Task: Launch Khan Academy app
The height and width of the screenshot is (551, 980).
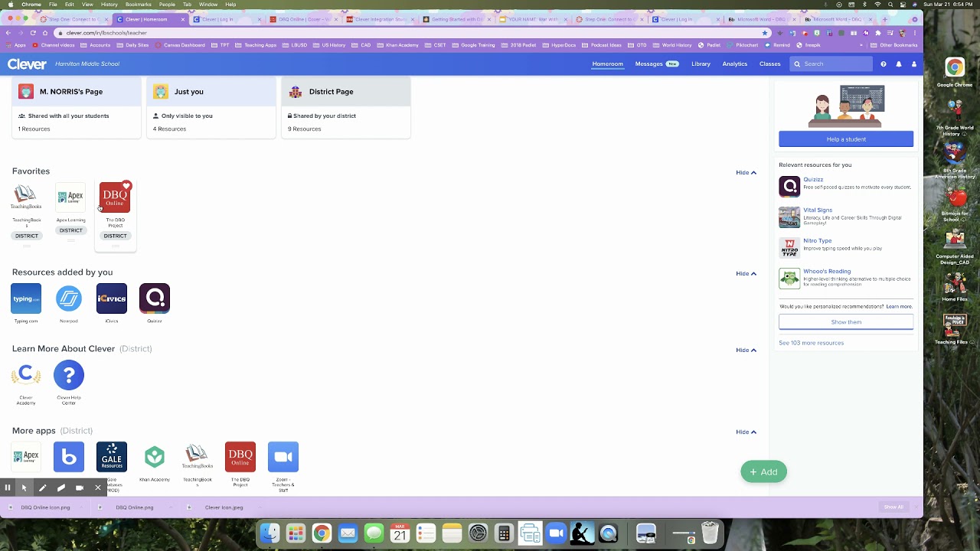Action: (x=155, y=457)
